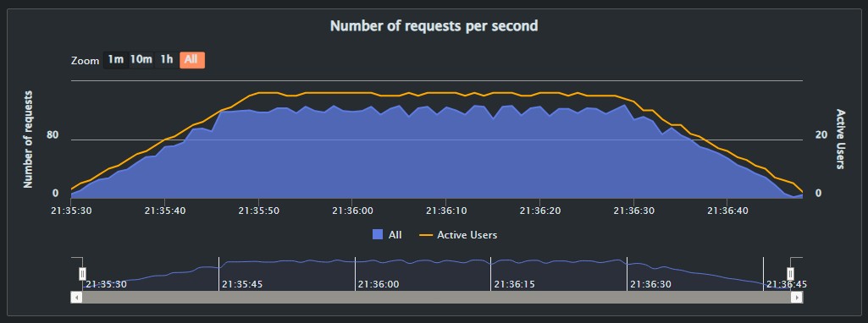Click the 21:36:00 navigator label

click(379, 284)
